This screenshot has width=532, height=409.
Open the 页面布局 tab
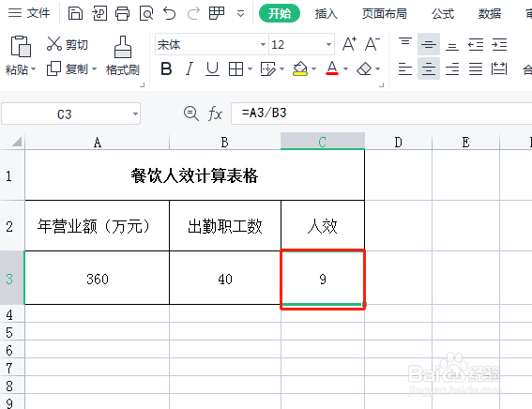384,13
